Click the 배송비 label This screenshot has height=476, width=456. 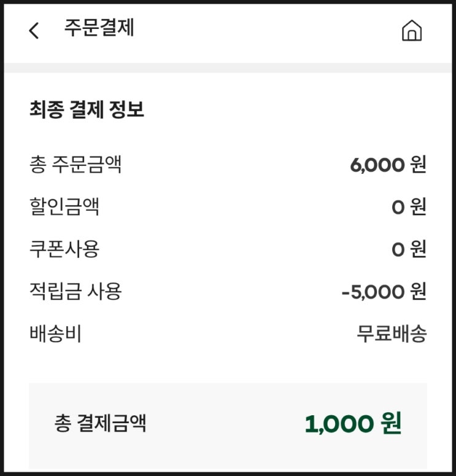point(55,335)
